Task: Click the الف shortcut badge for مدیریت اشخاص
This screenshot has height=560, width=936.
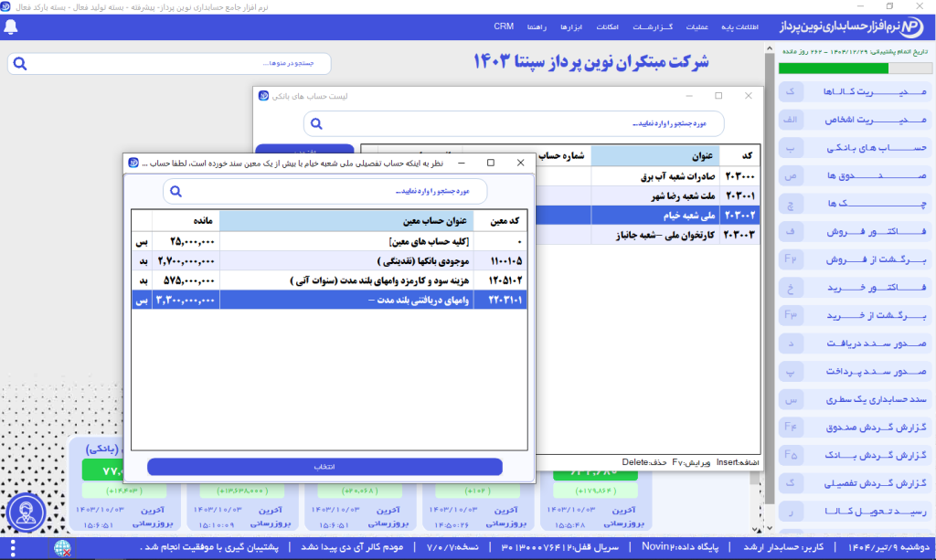Action: click(x=791, y=120)
